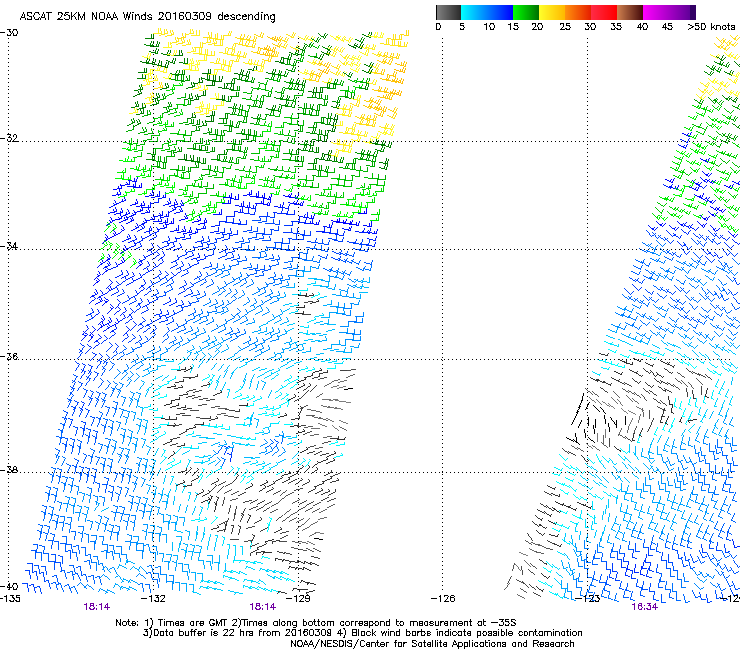The height and width of the screenshot is (650, 740).
Task: Click 18:14 time label between -135 and -132
Action: 97,607
